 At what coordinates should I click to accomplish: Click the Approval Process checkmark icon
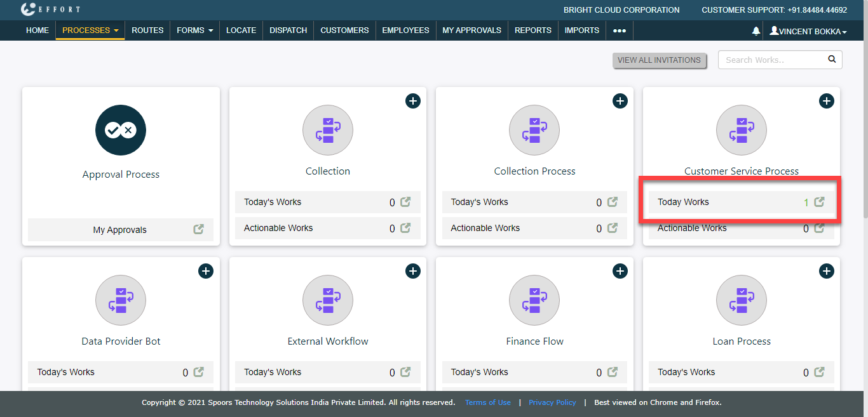[x=121, y=130]
